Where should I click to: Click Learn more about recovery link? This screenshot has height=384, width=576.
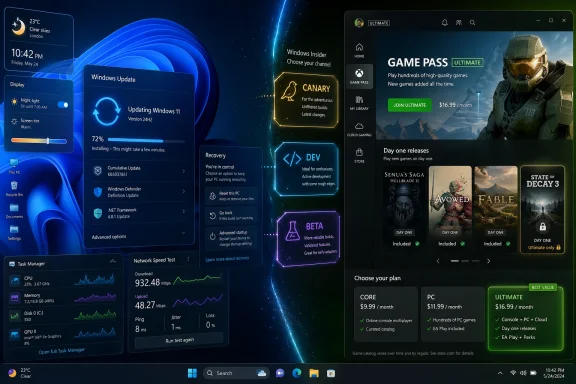227,259
